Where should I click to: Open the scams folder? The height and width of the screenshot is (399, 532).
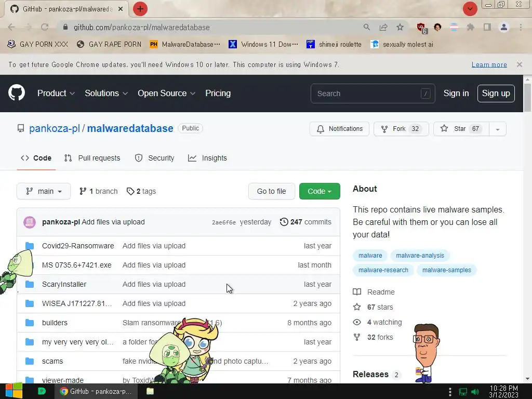click(x=52, y=362)
